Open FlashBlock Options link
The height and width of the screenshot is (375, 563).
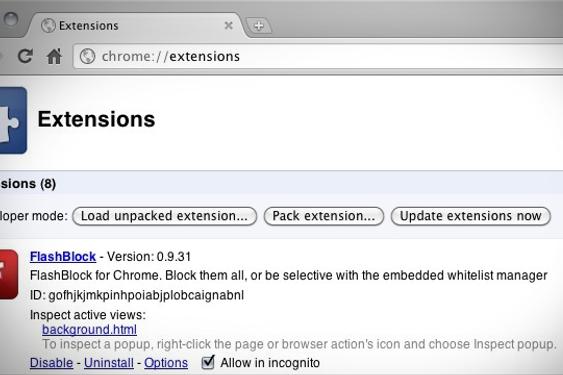click(166, 363)
